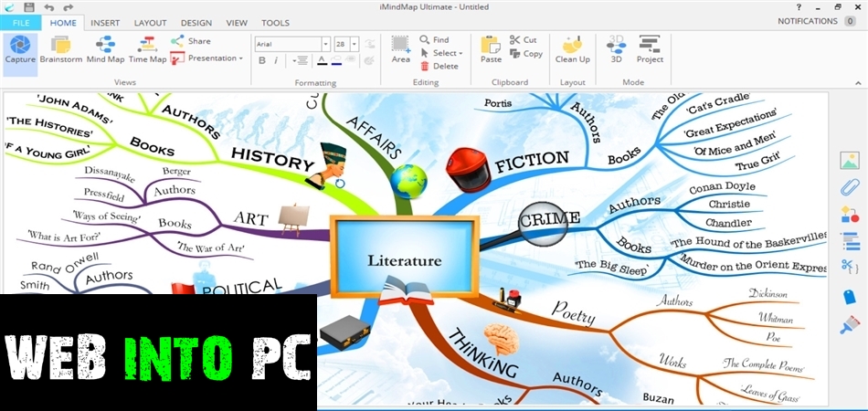Redo the last action
This screenshot has height=411, width=868.
(x=69, y=7)
